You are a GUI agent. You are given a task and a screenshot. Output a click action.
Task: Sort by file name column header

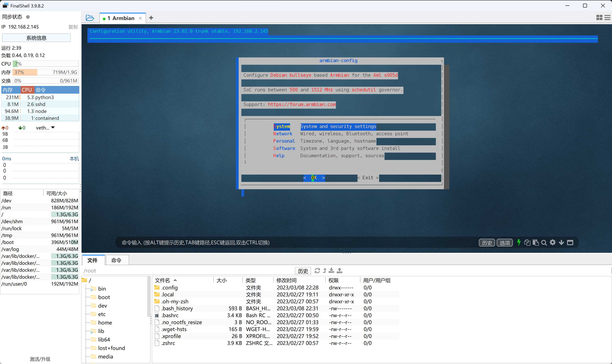(163, 280)
